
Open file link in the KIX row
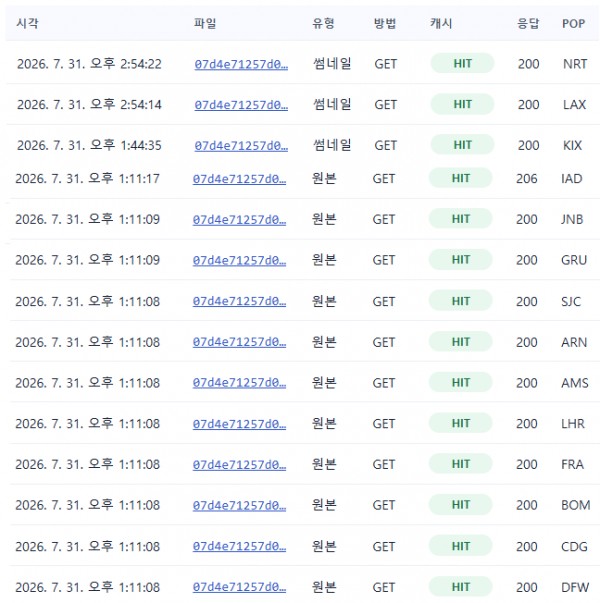point(241,146)
